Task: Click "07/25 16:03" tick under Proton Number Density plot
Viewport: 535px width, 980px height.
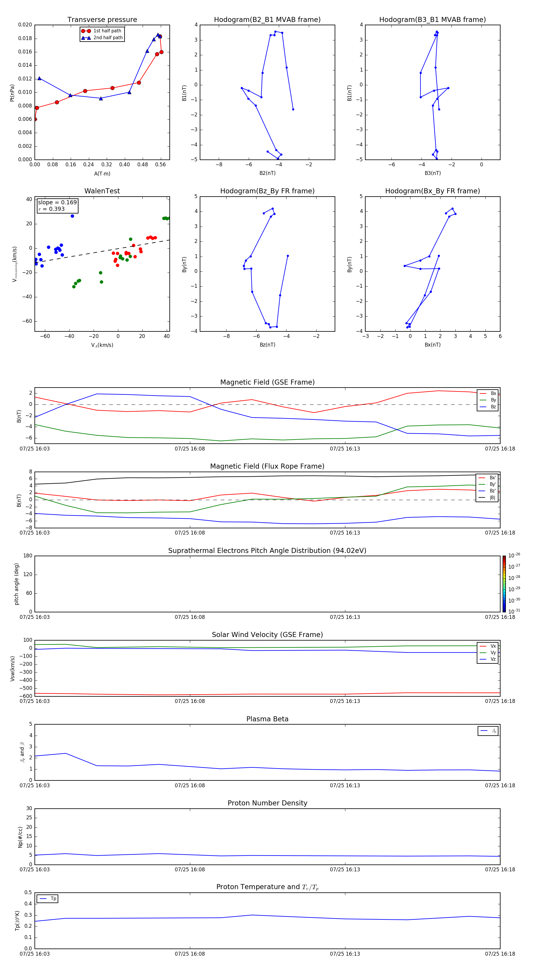Action: pyautogui.click(x=35, y=870)
